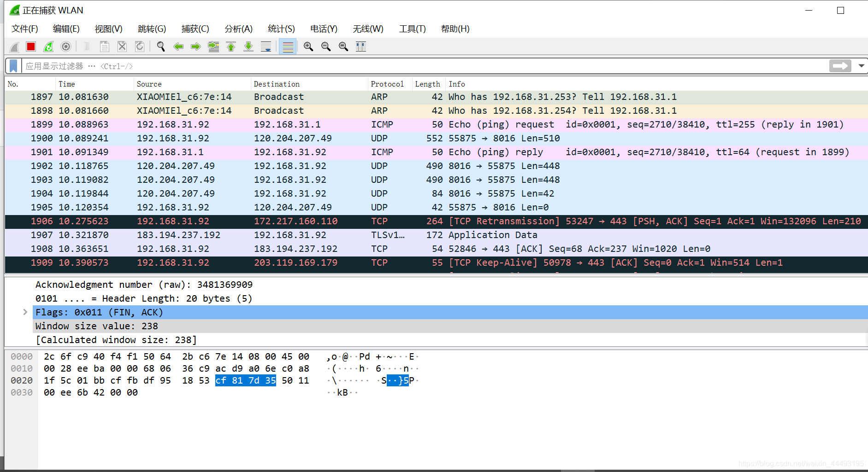This screenshot has height=472, width=868.
Task: Open the 捕获(C) menu
Action: [x=195, y=29]
